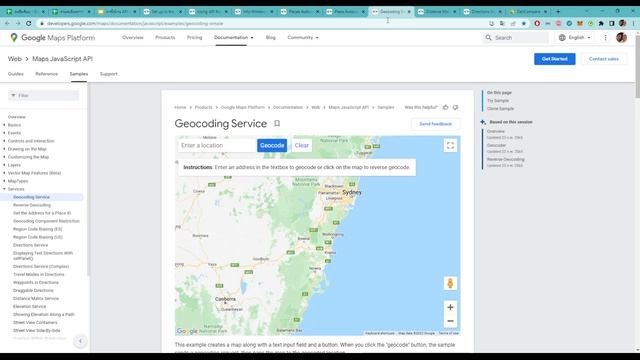
Task: Click the red Opera-style extension icon
Action: pyautogui.click(x=537, y=23)
